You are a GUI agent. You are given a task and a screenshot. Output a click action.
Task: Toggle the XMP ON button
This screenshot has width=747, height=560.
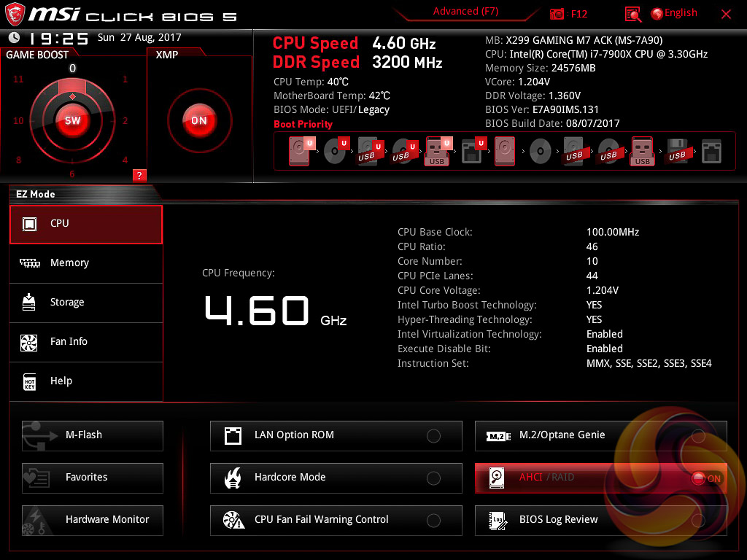point(198,120)
